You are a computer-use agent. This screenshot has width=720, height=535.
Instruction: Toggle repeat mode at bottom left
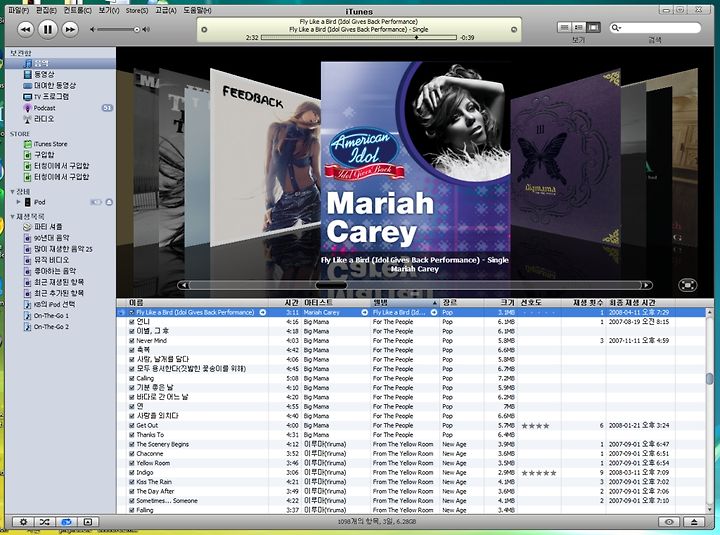coord(66,522)
